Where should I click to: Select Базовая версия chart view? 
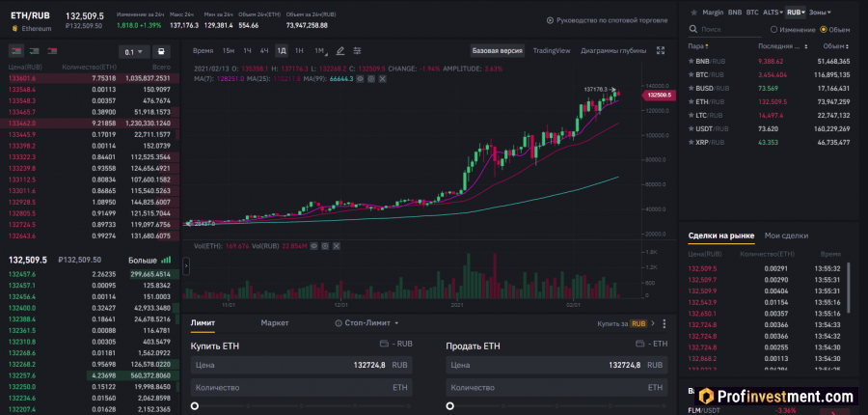[497, 51]
